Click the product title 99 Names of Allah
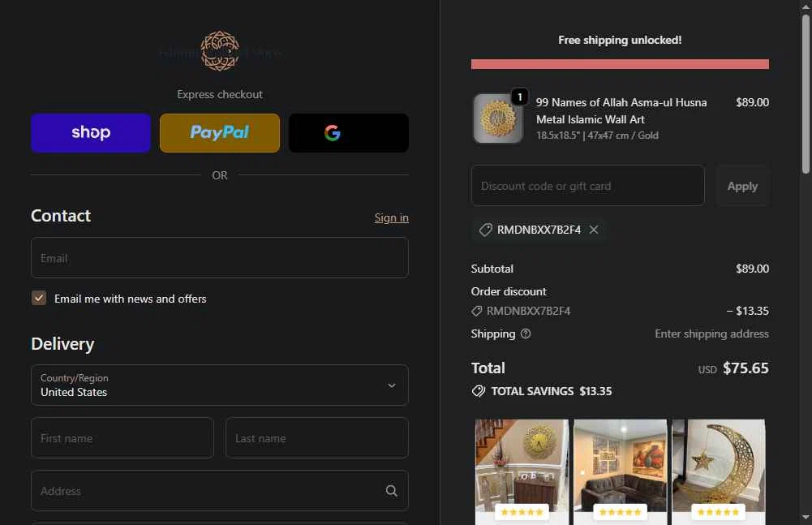This screenshot has height=525, width=812. point(621,111)
